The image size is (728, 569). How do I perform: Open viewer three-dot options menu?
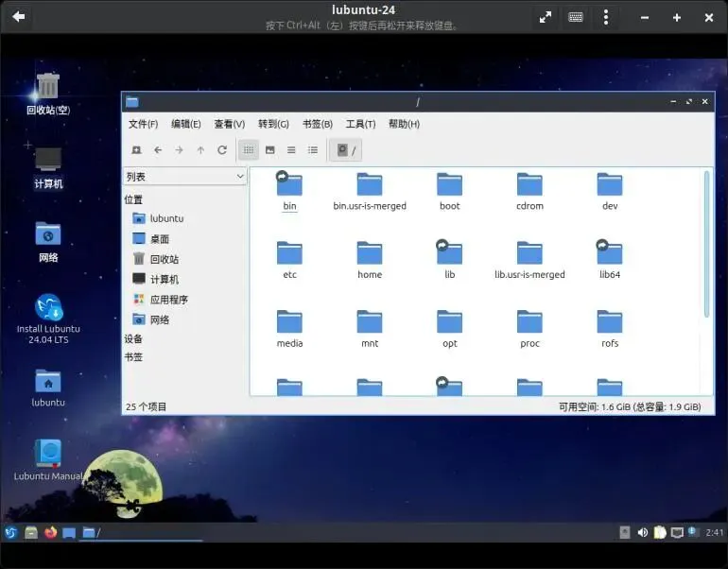coord(606,17)
